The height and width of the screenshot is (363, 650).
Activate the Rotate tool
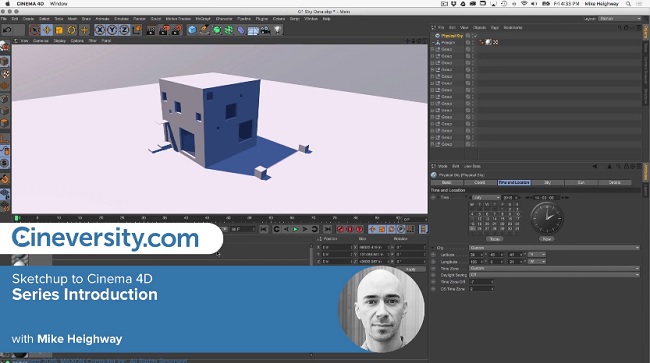click(x=71, y=30)
